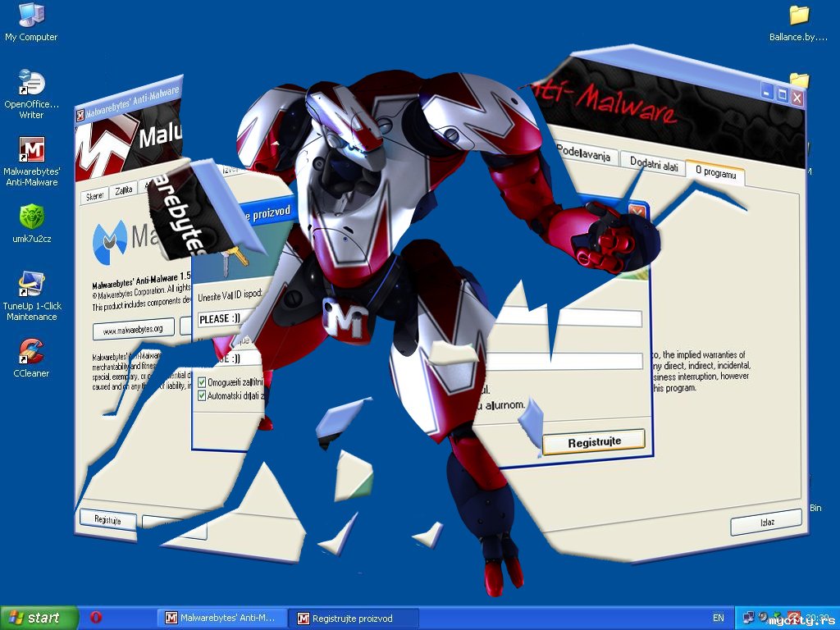Click the Opera icon in the quick launch
This screenshot has width=840, height=630.
pyautogui.click(x=96, y=617)
